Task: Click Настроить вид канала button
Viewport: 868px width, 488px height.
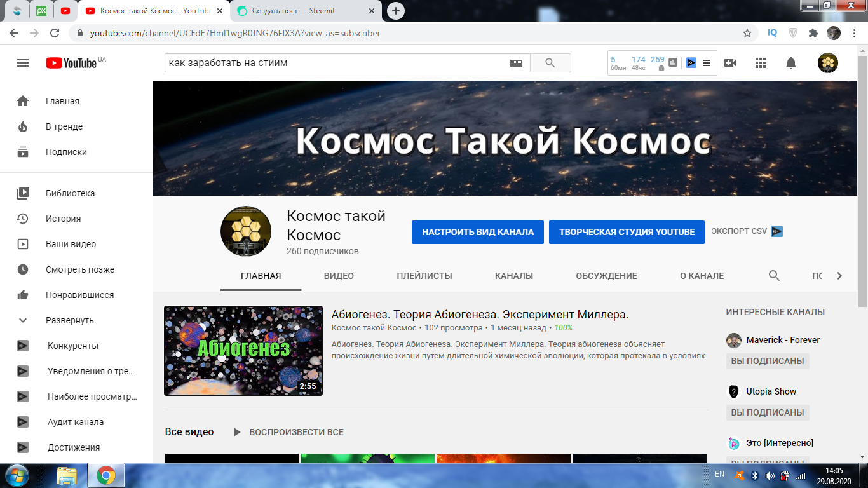Action: [x=478, y=232]
